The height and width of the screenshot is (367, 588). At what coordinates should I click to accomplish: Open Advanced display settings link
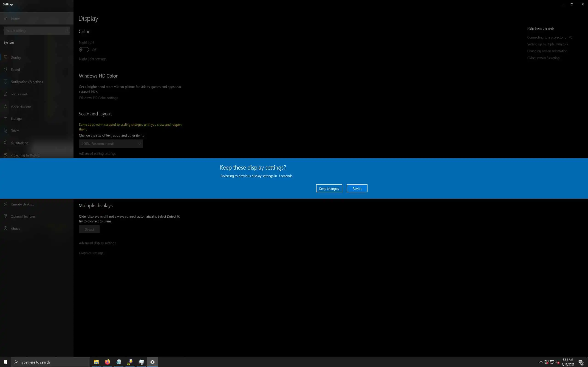click(97, 243)
